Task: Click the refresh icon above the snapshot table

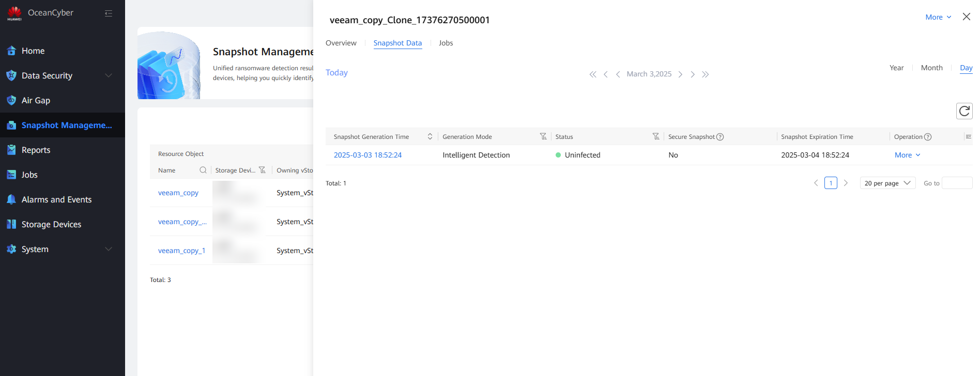Action: click(x=964, y=111)
